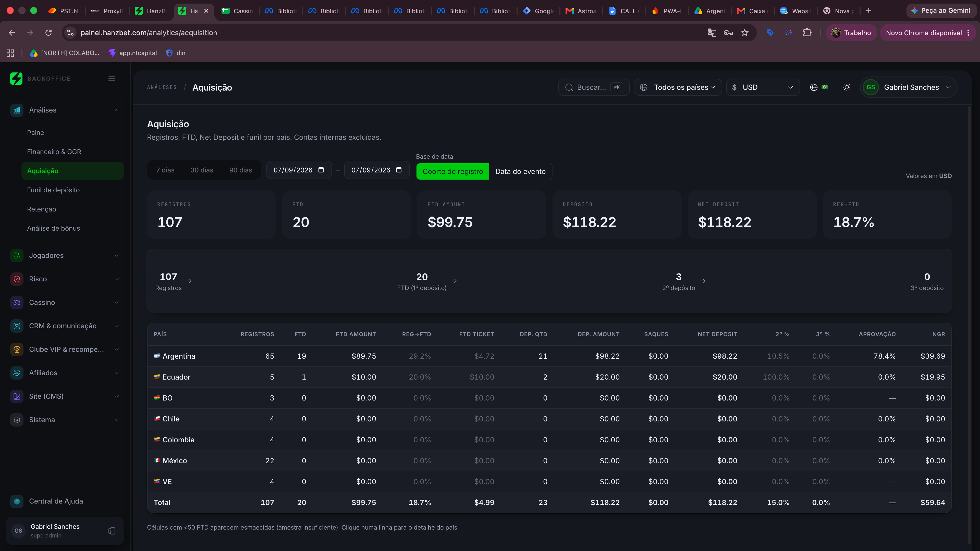The width and height of the screenshot is (980, 551).
Task: Select Data do evento date base
Action: 520,171
